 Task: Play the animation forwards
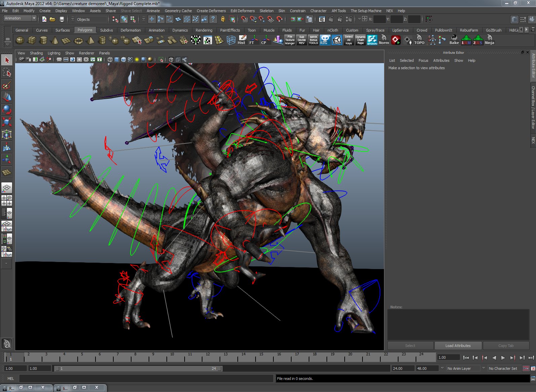(503, 358)
